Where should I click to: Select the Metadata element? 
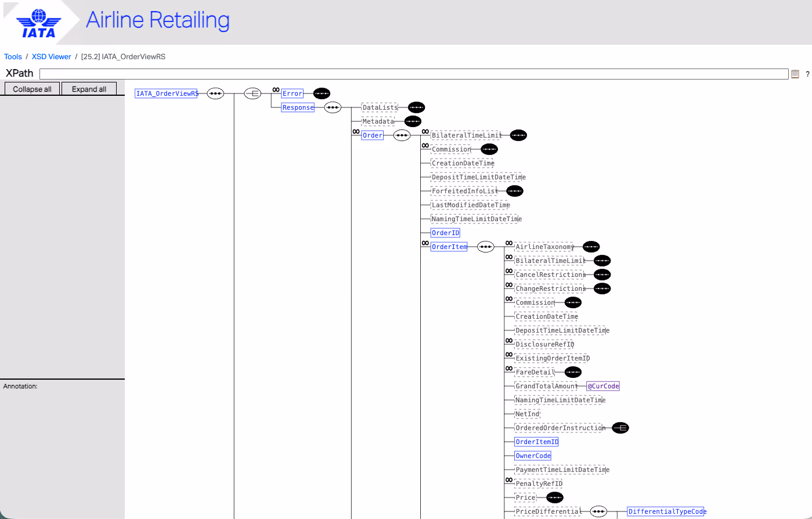(378, 121)
